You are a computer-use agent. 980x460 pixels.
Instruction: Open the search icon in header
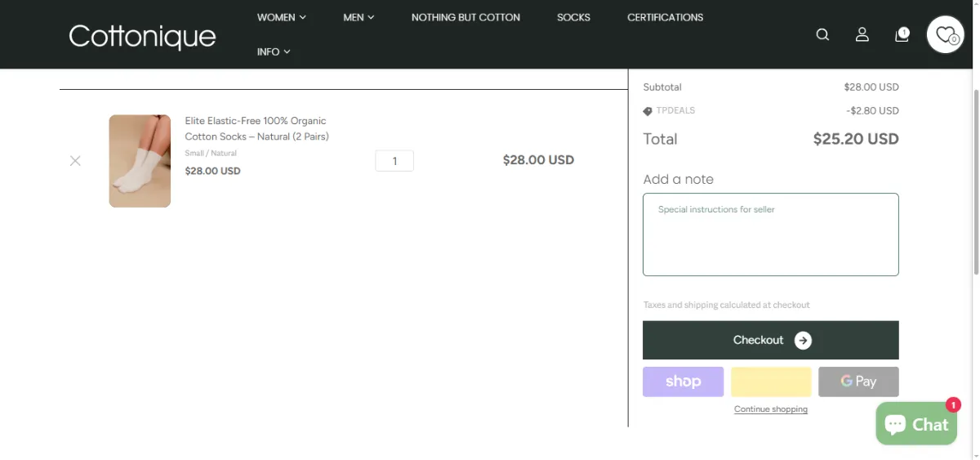pos(822,34)
